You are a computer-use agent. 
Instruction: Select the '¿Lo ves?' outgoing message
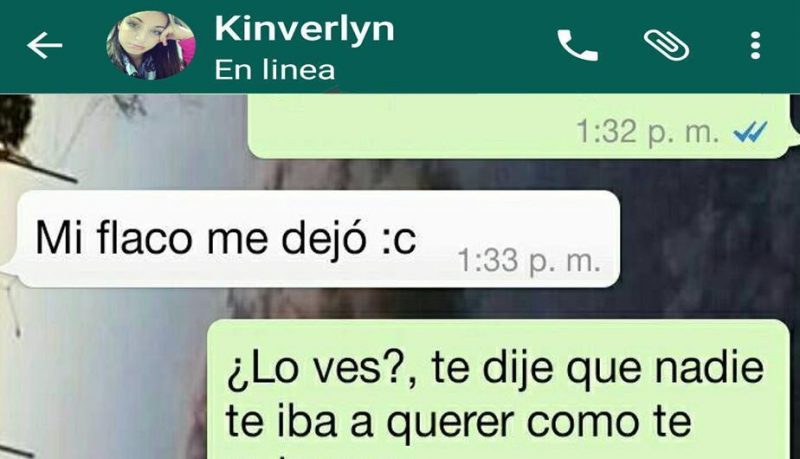click(500, 389)
